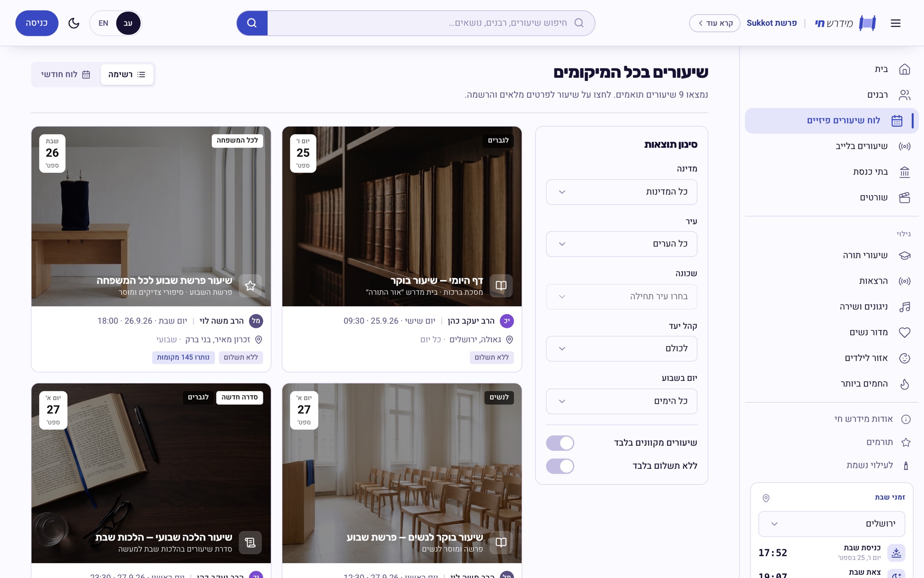Open synagogues (בתי כנסת) icon

tap(905, 172)
